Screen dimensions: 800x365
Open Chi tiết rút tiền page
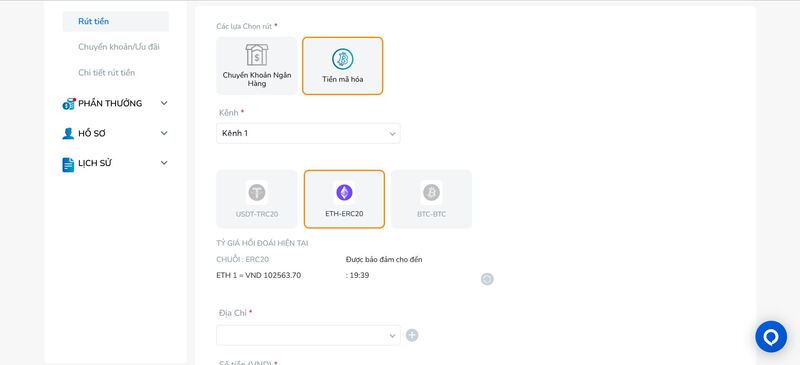click(107, 72)
